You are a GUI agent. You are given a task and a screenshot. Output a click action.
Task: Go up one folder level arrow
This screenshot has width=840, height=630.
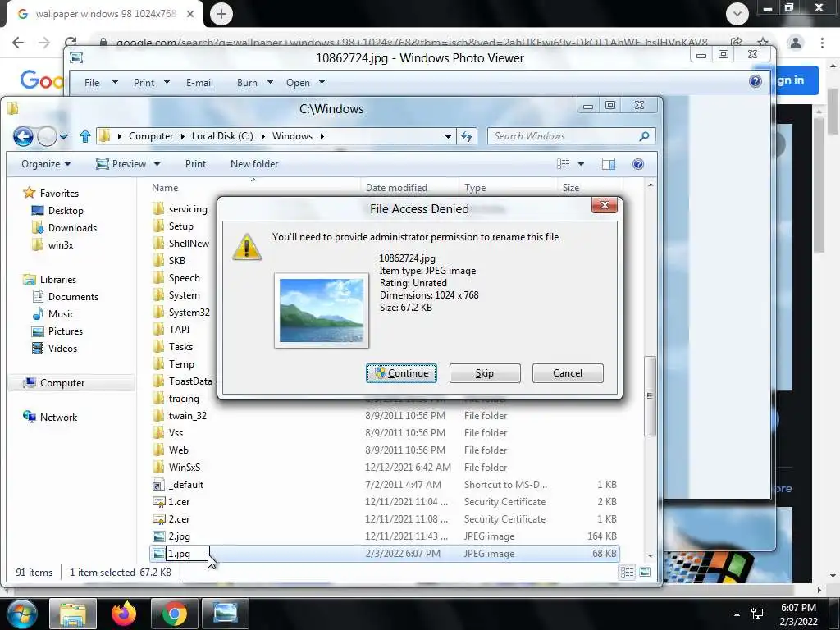(x=84, y=136)
